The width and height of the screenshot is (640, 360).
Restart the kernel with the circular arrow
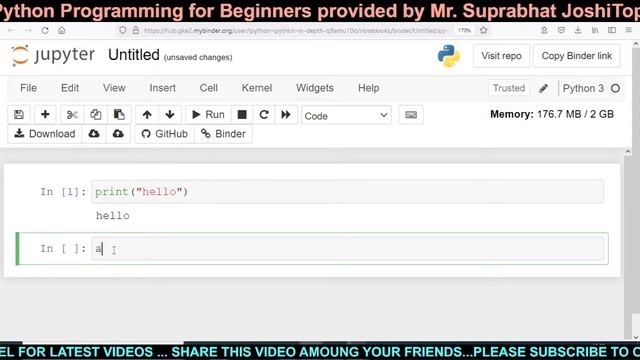pyautogui.click(x=264, y=115)
